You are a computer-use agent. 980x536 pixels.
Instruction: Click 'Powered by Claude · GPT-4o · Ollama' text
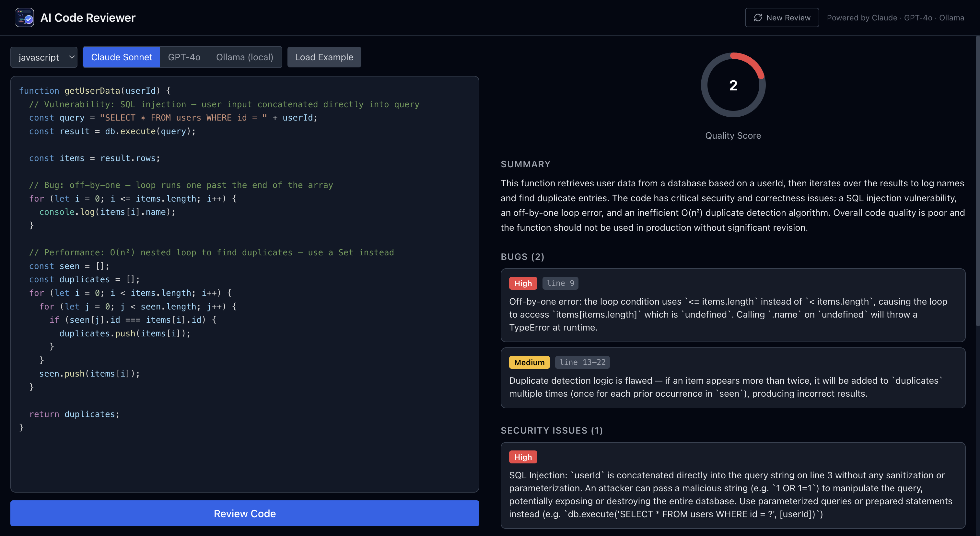click(895, 17)
